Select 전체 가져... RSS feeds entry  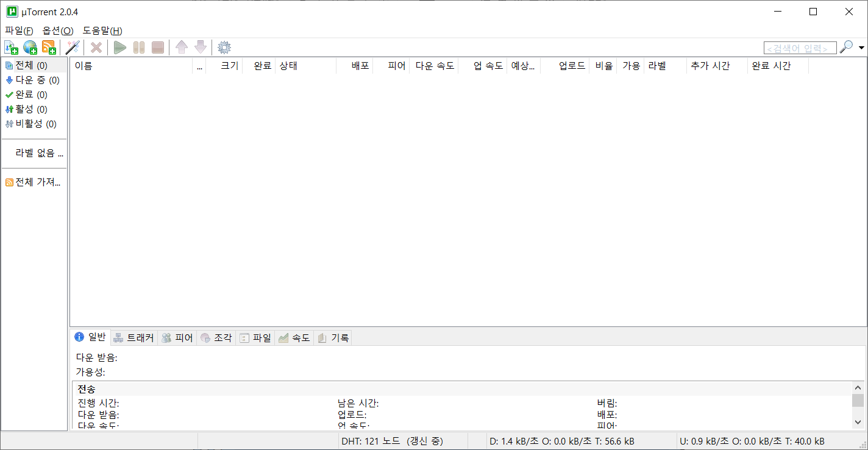(34, 182)
